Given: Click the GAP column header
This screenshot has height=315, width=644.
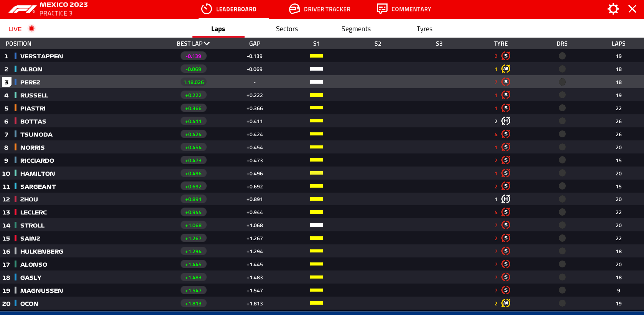Looking at the screenshot, I should pyautogui.click(x=255, y=44).
